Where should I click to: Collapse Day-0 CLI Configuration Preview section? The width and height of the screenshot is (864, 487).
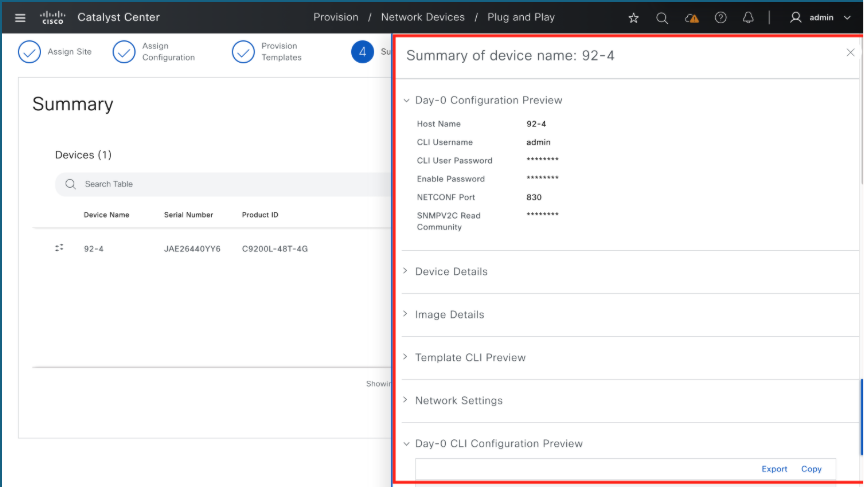point(407,443)
